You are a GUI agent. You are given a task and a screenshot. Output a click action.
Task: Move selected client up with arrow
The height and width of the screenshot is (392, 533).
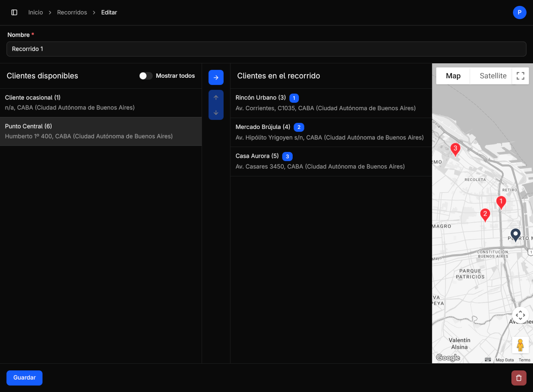pos(216,98)
